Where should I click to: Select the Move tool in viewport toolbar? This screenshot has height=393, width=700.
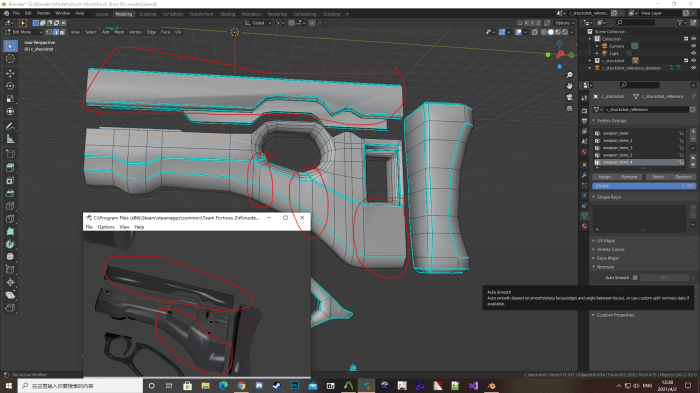point(10,73)
